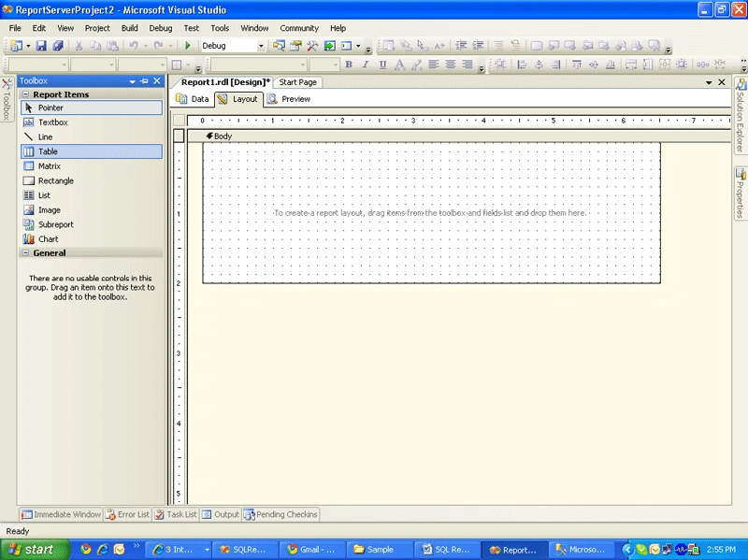Viewport: 748px width, 560px height.
Task: Select the Rectangle toolbox item
Action: point(92,180)
